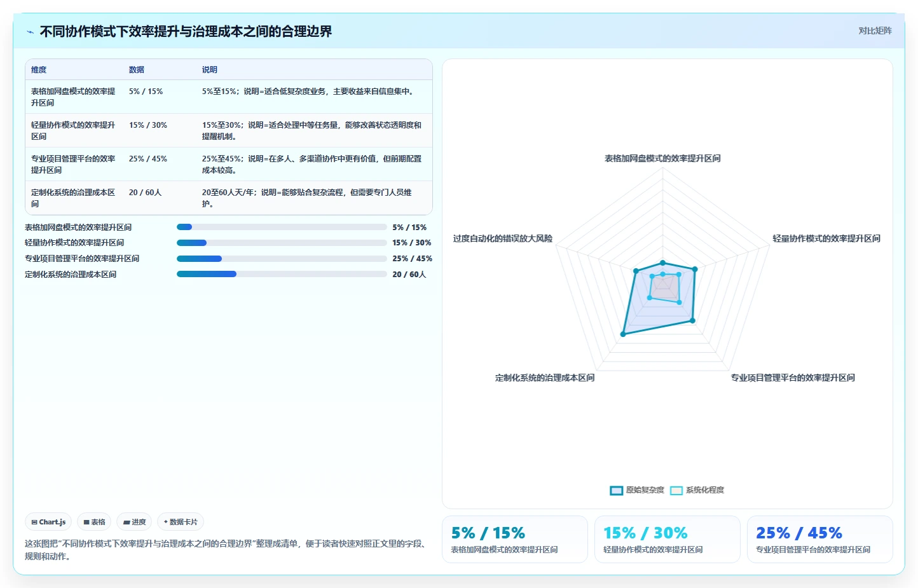Viewport: 918px width, 588px height.
Task: Click radar axis label 过度自动化的错误放大风险
Action: tap(503, 239)
